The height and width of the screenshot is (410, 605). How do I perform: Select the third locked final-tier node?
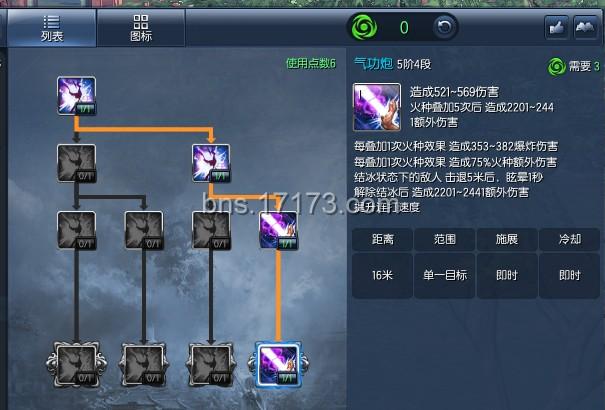211,364
